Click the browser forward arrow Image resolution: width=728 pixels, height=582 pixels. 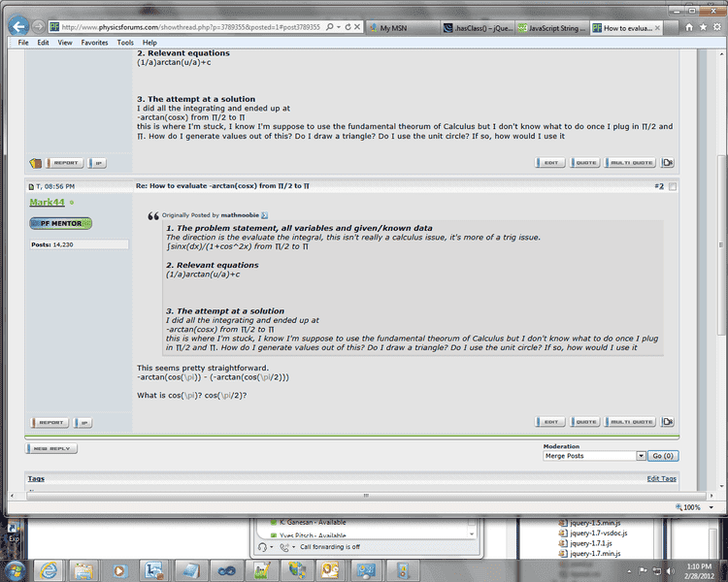click(x=39, y=27)
